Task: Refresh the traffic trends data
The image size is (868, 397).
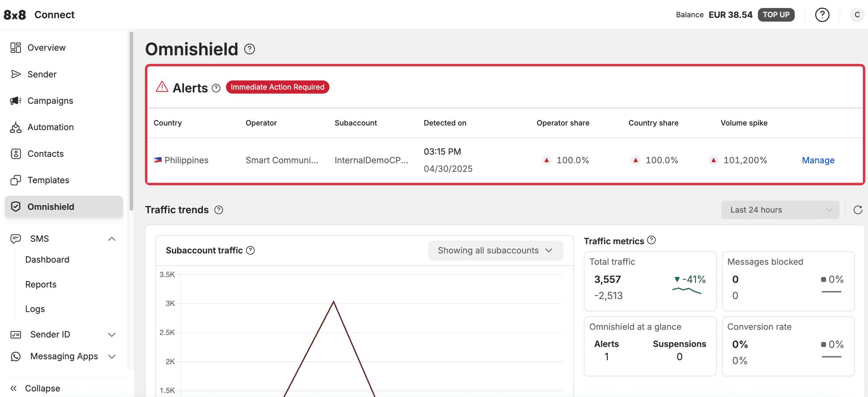Action: coord(858,210)
